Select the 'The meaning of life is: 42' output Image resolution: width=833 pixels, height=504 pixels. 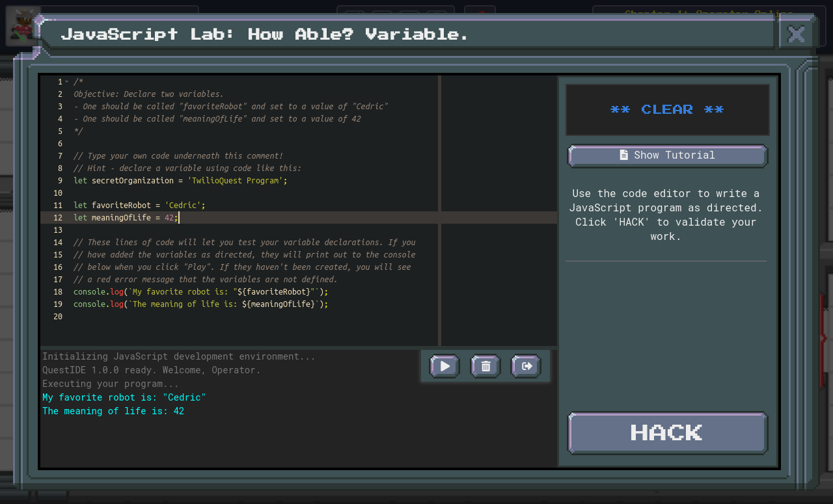[x=113, y=410]
